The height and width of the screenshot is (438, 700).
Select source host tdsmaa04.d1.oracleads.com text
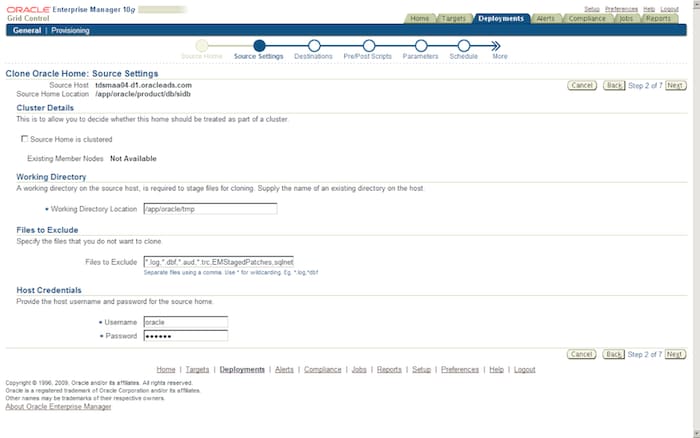[x=143, y=85]
